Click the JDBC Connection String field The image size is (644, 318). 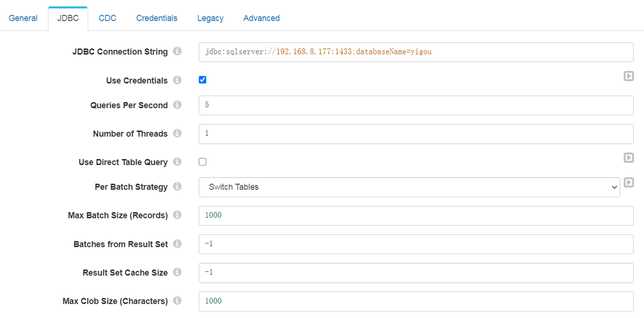416,52
